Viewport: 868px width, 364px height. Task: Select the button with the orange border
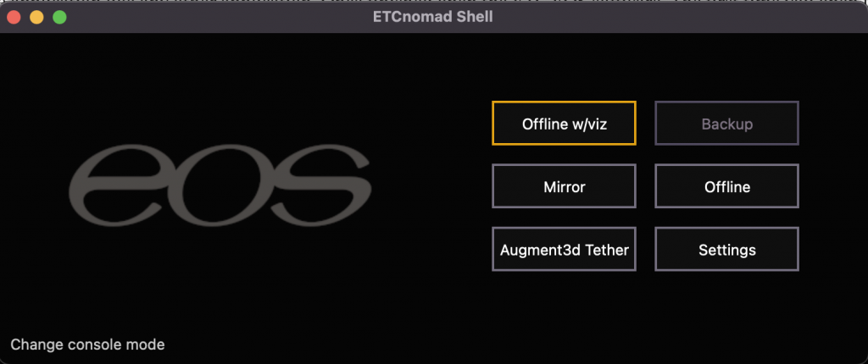[564, 124]
